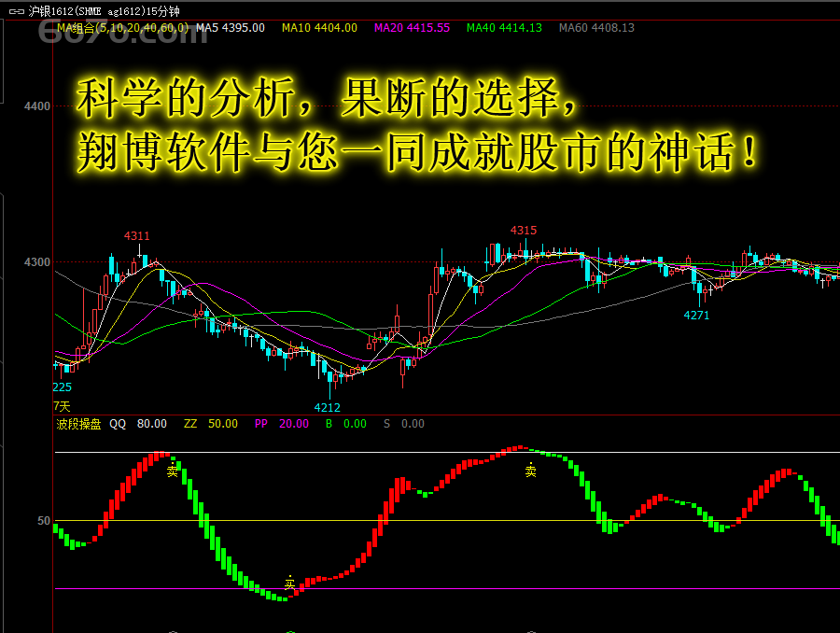The width and height of the screenshot is (840, 633).
Task: Click the 4212 low price marker
Action: tap(327, 407)
